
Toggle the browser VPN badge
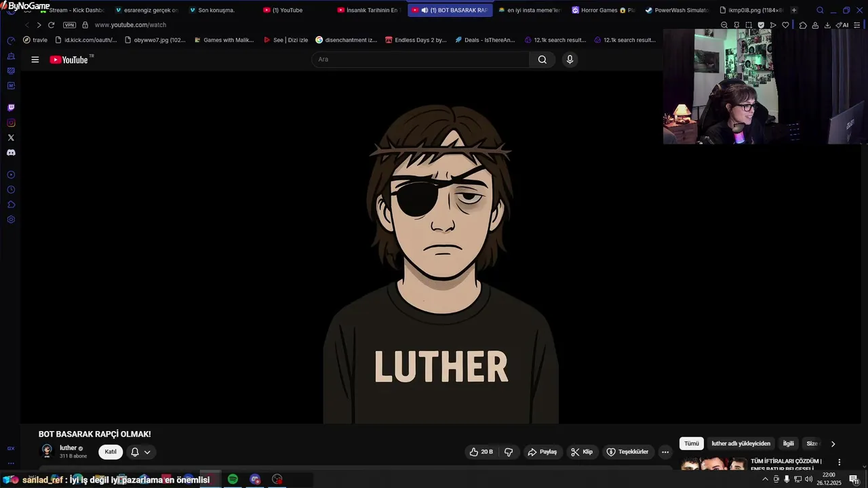coord(69,25)
